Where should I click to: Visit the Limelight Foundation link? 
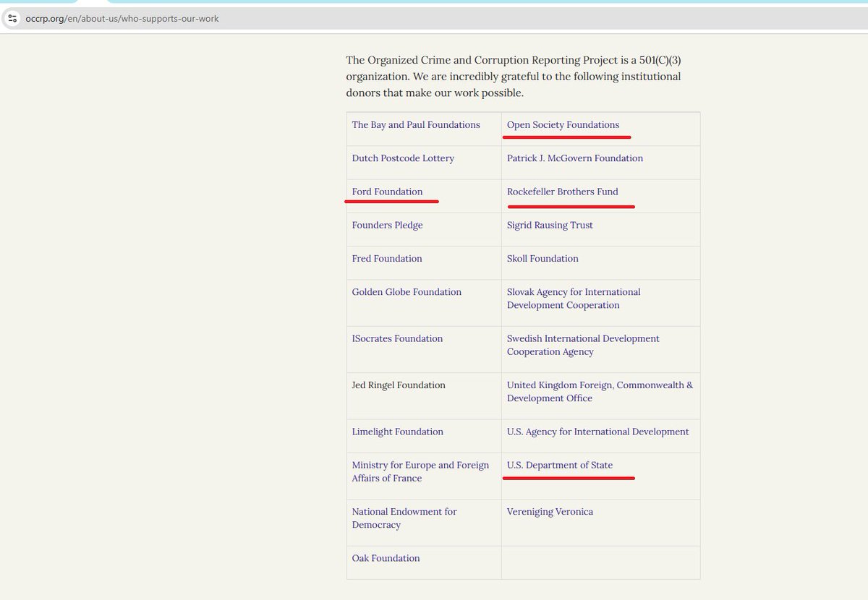(397, 432)
